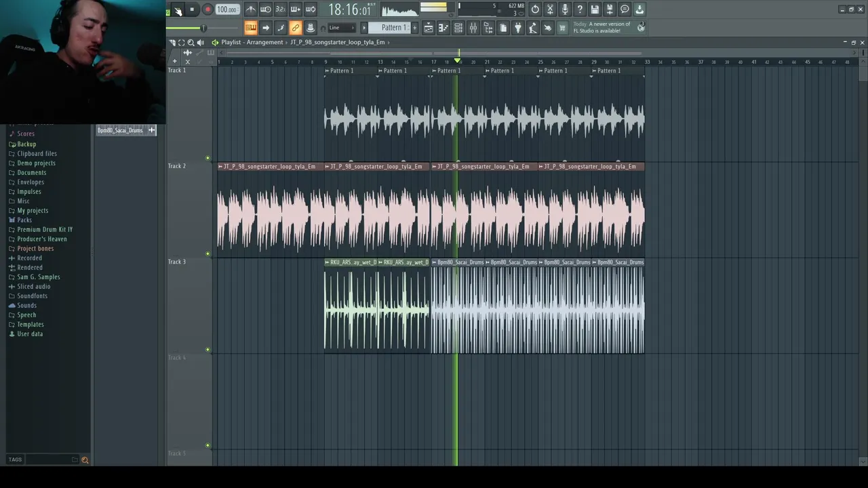Click the microphone recording icon
Screen dimensions: 868x488
(565, 9)
